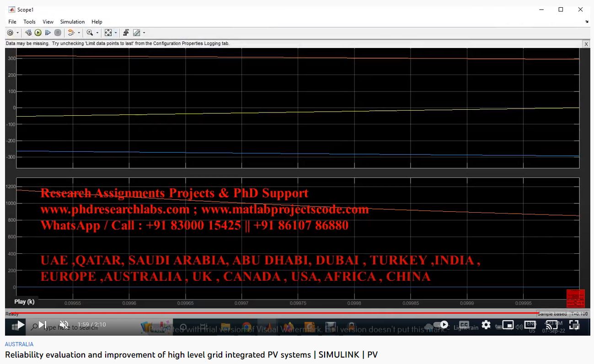
Task: Toggle the video autoplay switch
Action: (x=441, y=325)
